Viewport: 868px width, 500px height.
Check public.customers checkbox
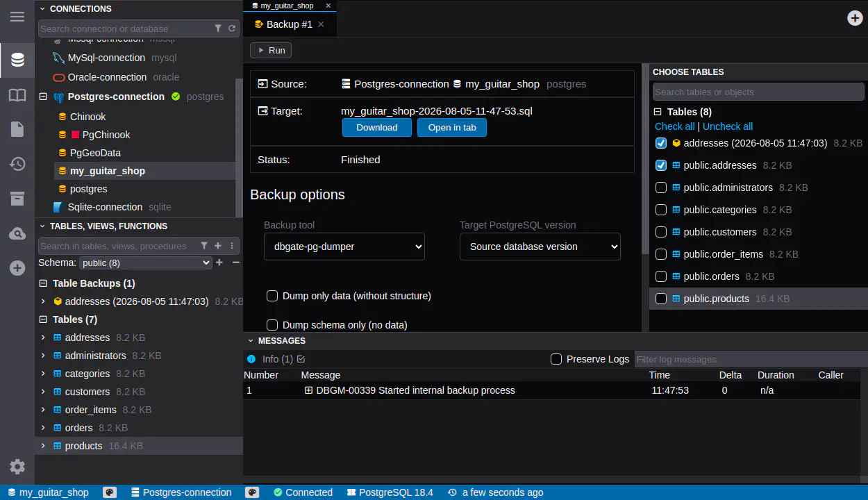(x=661, y=232)
